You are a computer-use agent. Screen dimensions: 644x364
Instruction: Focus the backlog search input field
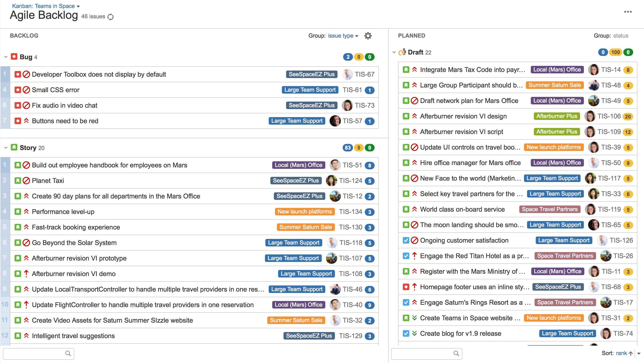[39, 353]
